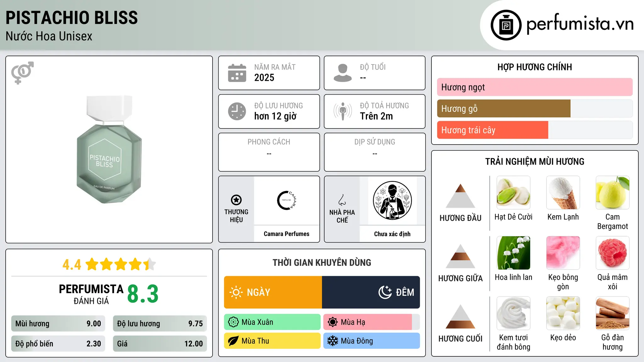Click the hơn 12 giờ longevity value
644x362 pixels.
click(x=275, y=116)
